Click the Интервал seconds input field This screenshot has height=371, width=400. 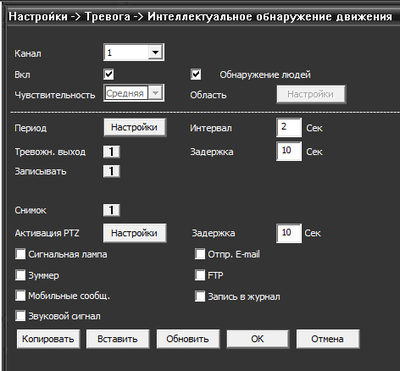[289, 127]
